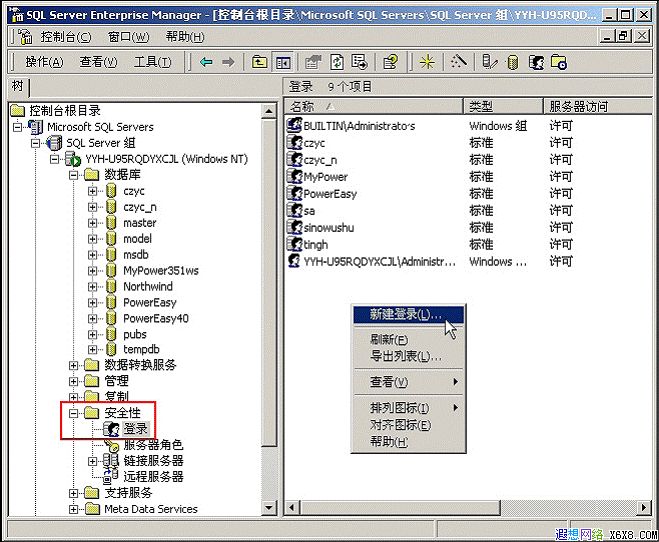This screenshot has height=542, width=659.
Task: Choose 对齐图标(E) from context menu
Action: (408, 425)
